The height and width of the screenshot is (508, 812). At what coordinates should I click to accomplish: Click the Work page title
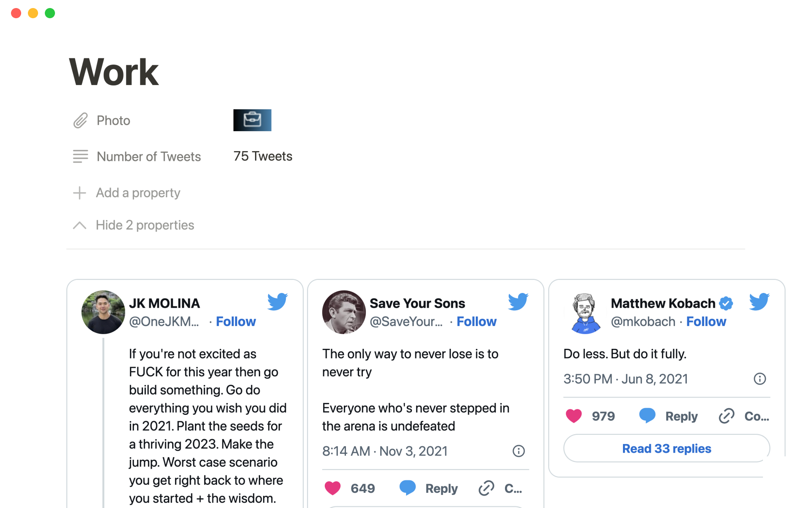(x=114, y=72)
